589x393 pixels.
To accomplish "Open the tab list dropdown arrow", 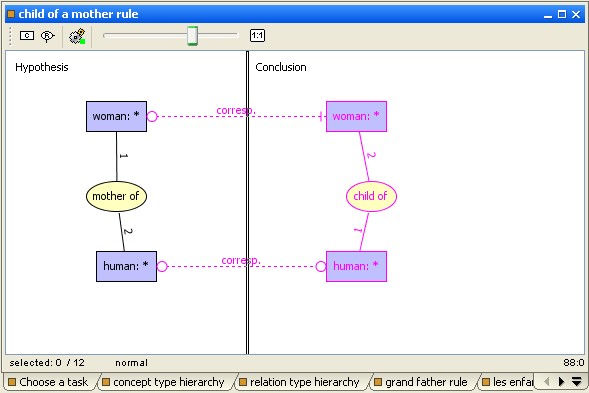I will click(577, 382).
